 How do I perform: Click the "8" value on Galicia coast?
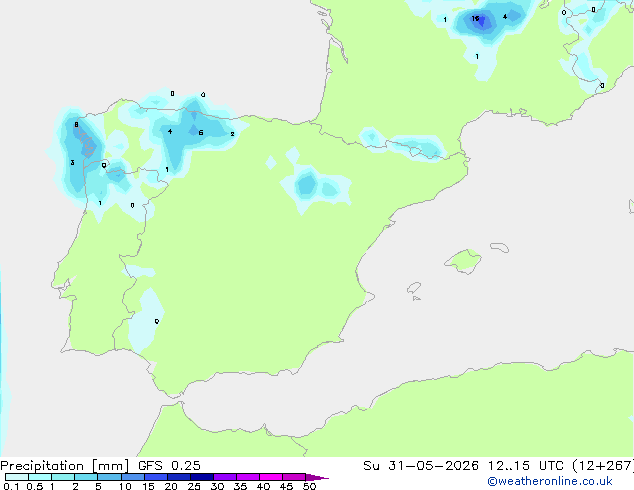pyautogui.click(x=76, y=125)
